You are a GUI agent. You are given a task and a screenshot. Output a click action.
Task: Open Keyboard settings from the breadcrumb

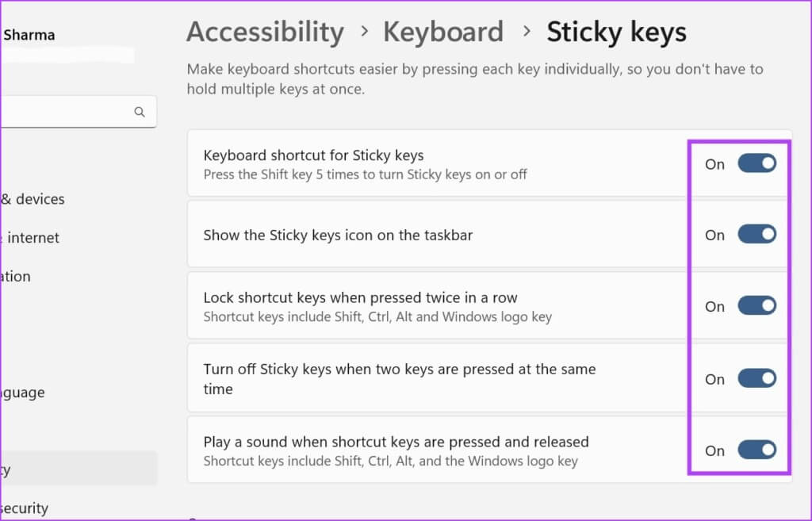point(443,33)
